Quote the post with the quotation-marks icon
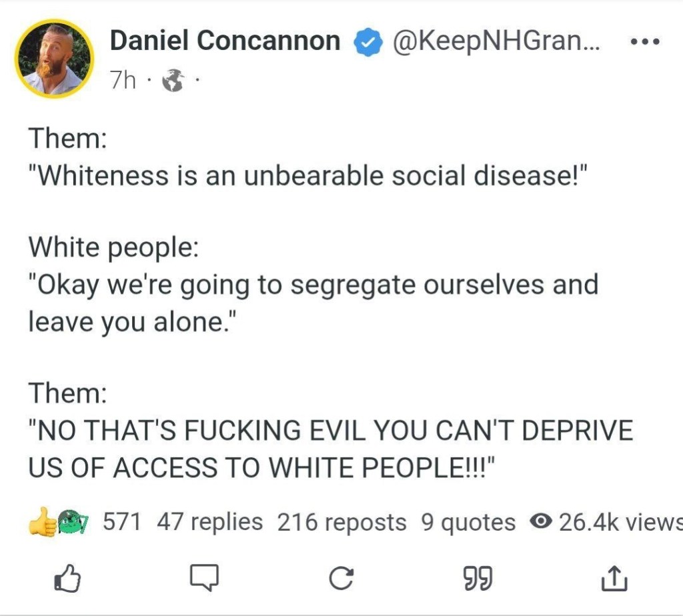The height and width of the screenshot is (616, 683). (478, 579)
